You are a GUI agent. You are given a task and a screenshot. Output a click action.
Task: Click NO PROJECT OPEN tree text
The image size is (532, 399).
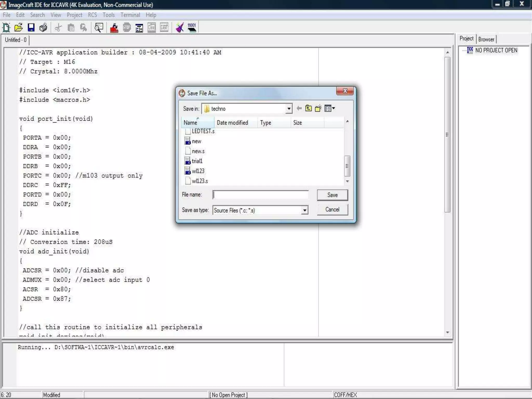coord(496,50)
